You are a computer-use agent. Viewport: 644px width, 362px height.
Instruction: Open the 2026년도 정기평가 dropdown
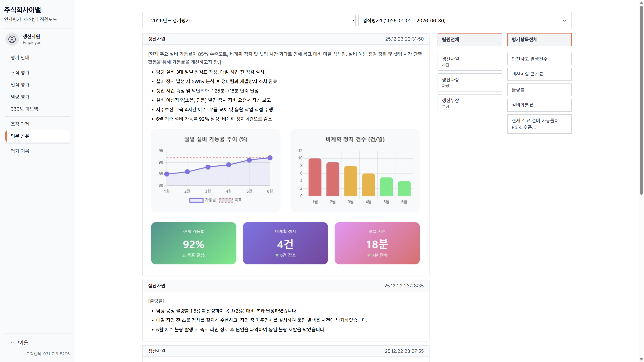[x=251, y=20]
